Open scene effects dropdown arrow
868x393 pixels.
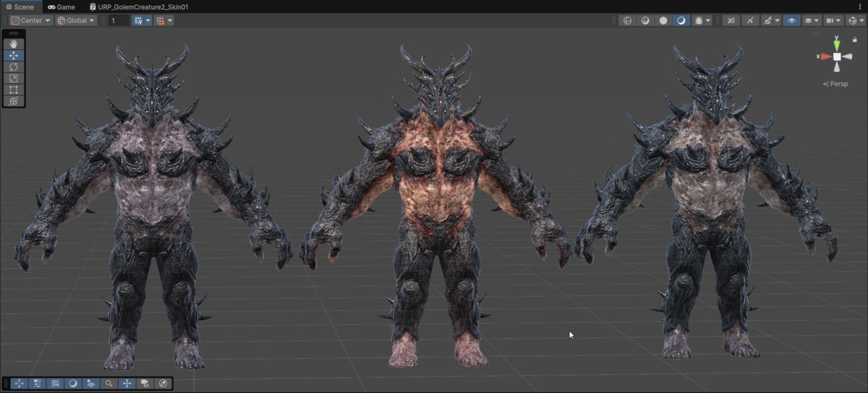click(x=777, y=21)
